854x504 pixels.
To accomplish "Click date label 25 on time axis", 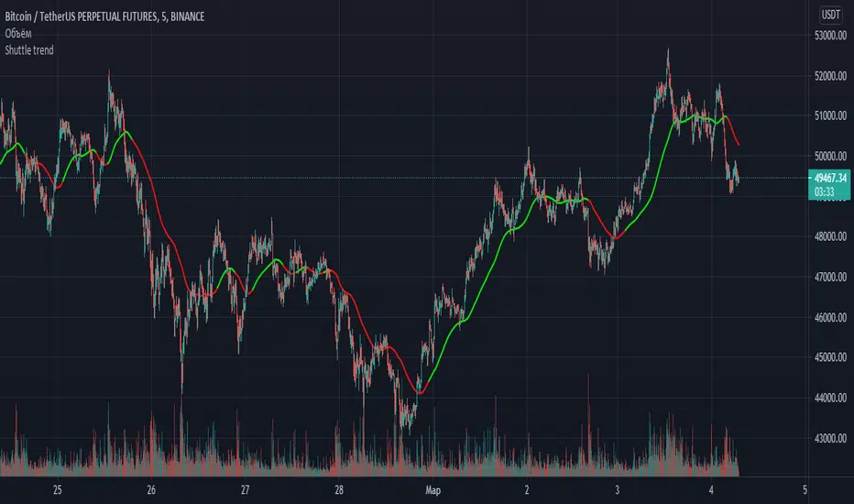I will tap(57, 490).
